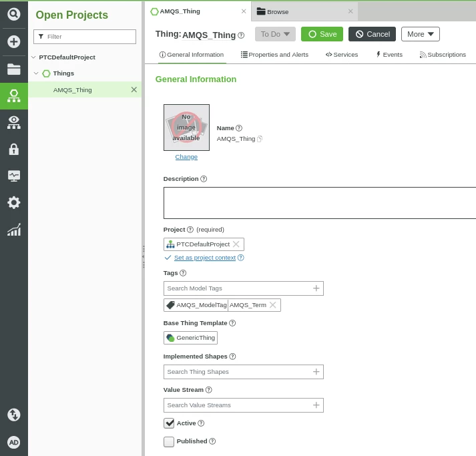Click the help icon beside Published
Screen dimensions: 476x456
[212, 441]
